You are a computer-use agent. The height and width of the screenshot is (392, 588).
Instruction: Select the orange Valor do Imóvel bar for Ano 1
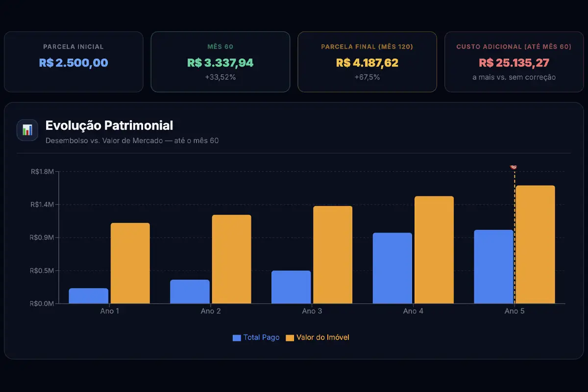point(130,263)
